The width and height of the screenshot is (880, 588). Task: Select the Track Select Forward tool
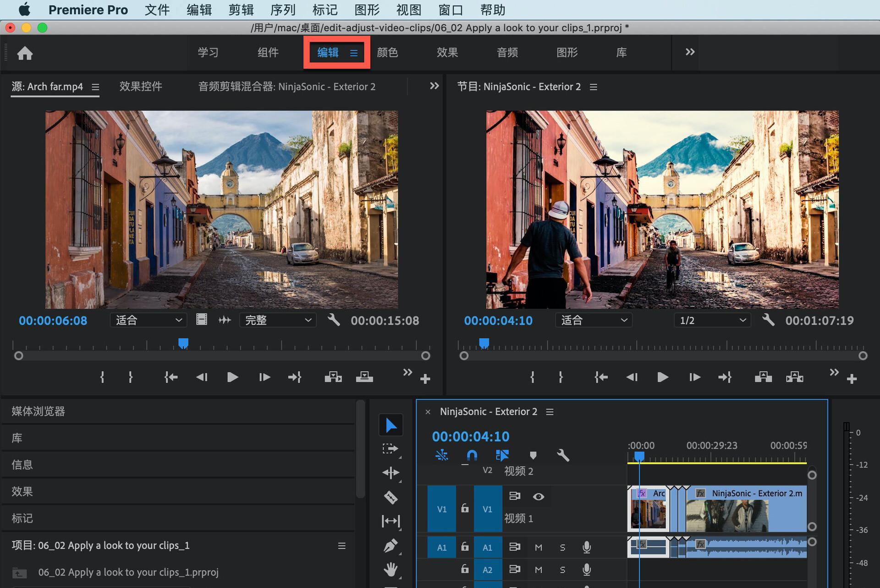click(x=390, y=449)
